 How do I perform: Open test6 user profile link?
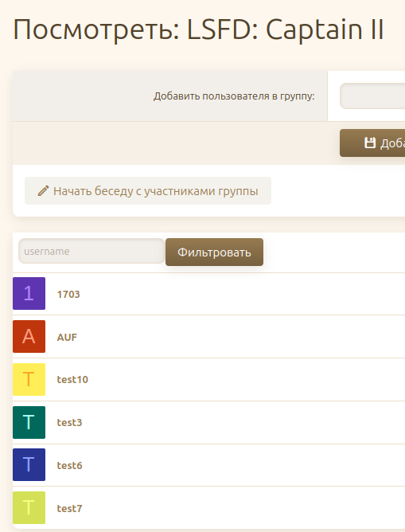69,465
